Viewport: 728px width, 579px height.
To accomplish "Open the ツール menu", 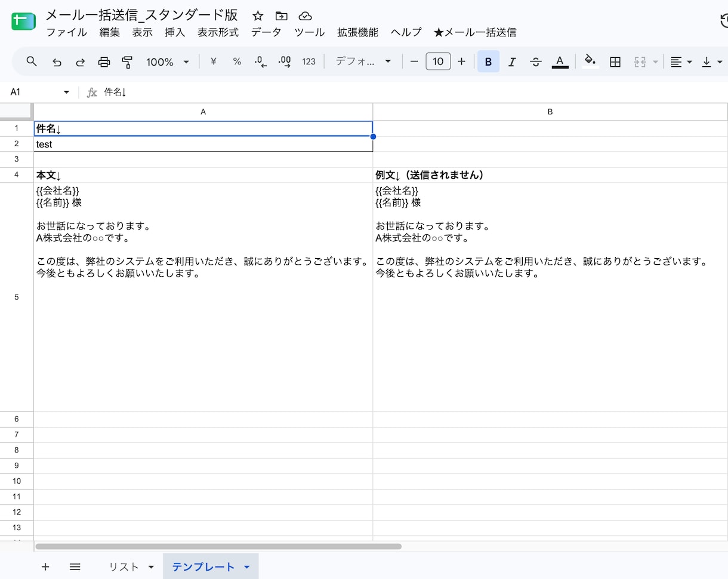I will (x=310, y=32).
